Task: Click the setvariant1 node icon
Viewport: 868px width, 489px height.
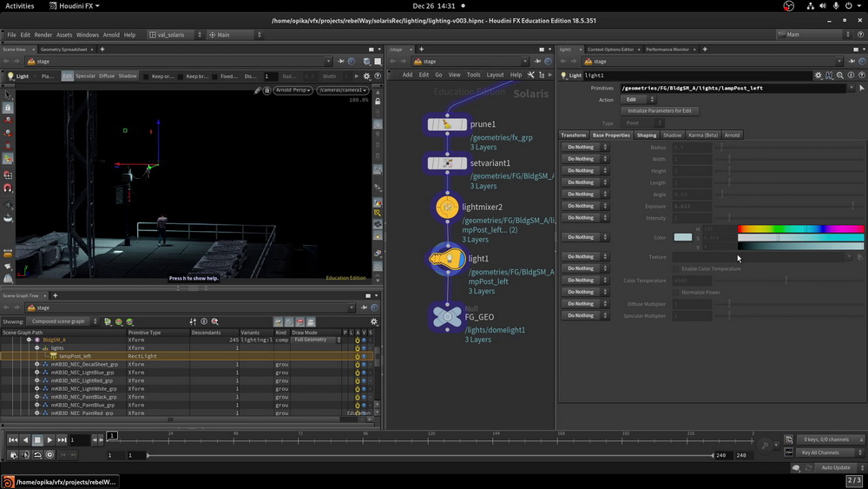Action: coord(447,163)
